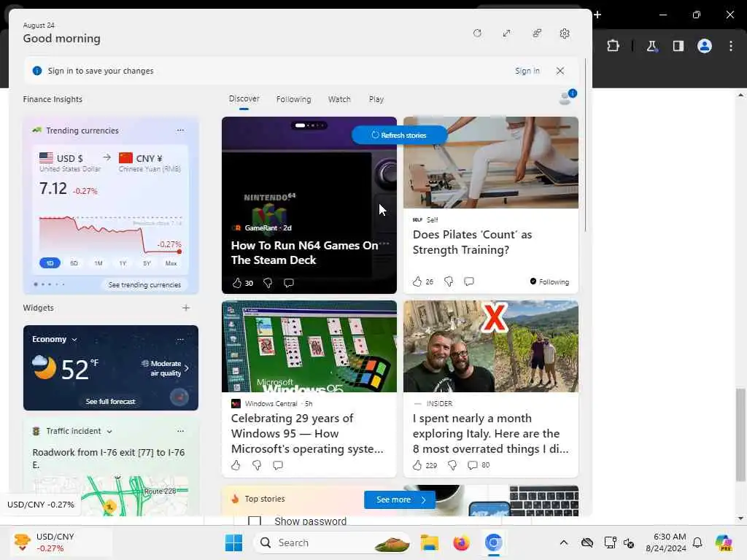Like the Italy overrated things article
Viewport: 747px width, 560px height.
tap(417, 465)
